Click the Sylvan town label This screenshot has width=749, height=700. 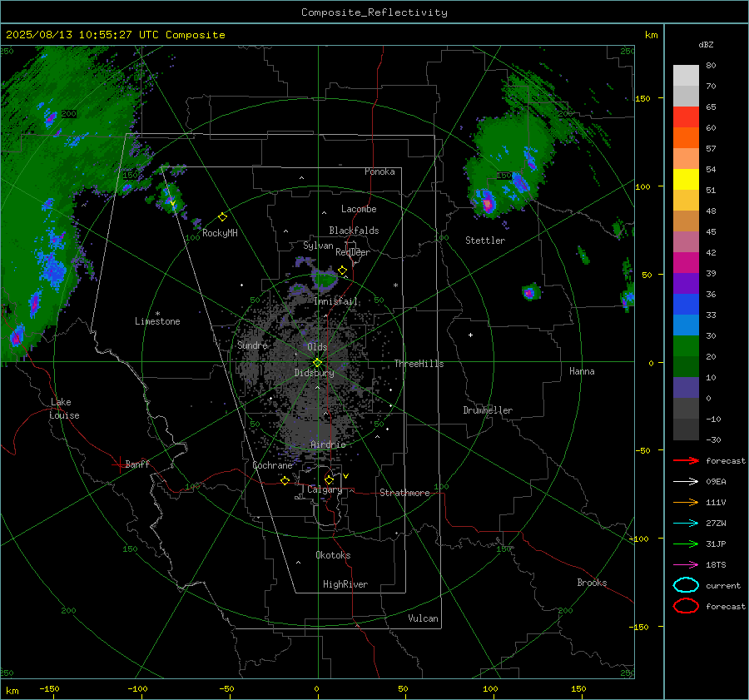coord(318,246)
